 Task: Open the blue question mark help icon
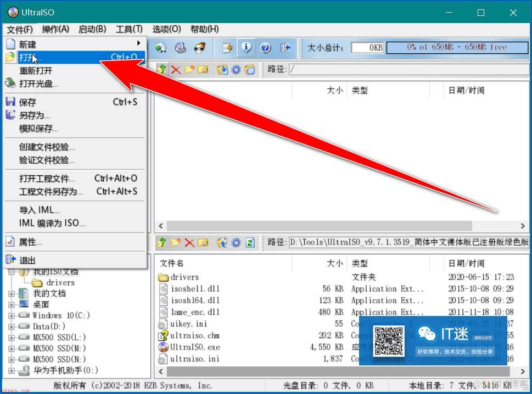tap(266, 48)
